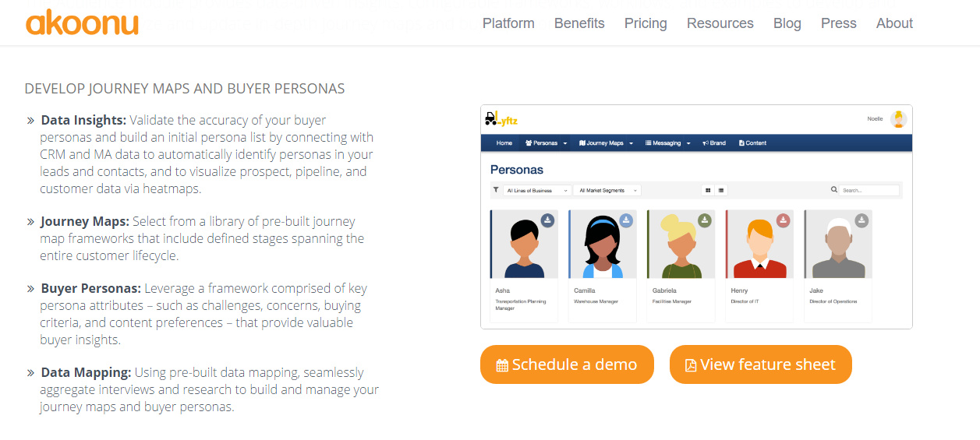Click the filter funnel icon

[x=496, y=189]
